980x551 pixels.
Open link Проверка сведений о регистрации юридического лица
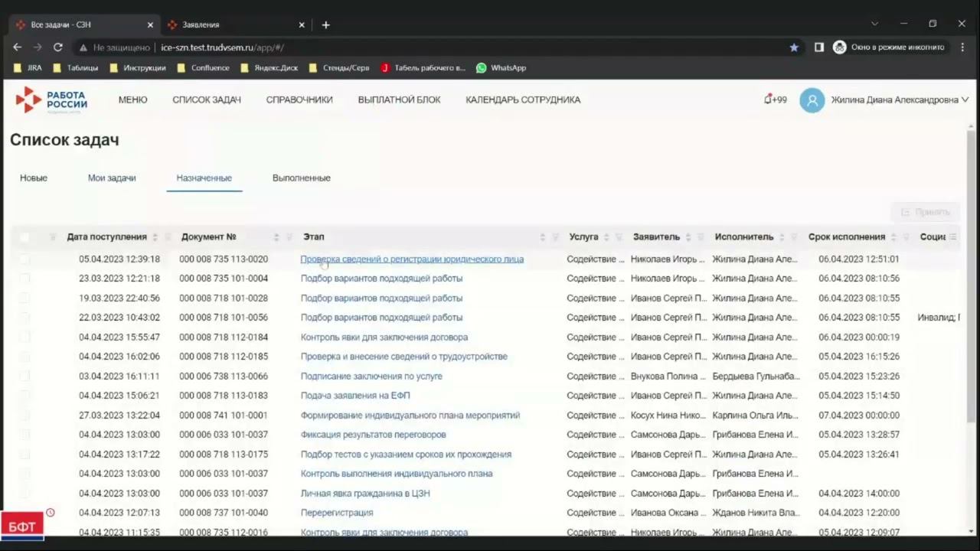tap(412, 259)
